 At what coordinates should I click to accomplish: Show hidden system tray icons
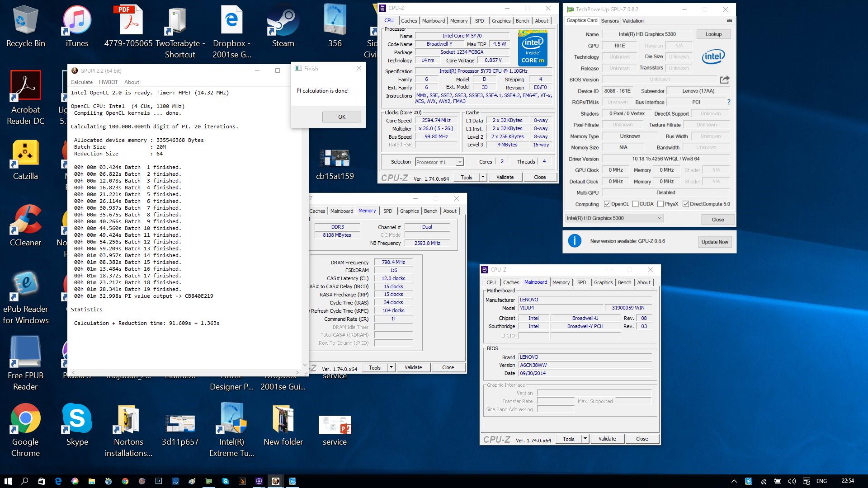click(734, 481)
